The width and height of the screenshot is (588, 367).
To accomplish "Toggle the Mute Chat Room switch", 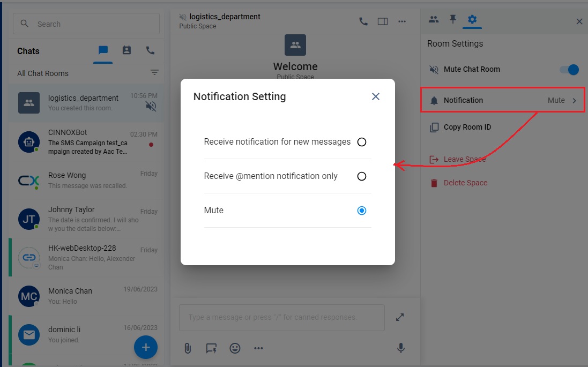I will (569, 69).
